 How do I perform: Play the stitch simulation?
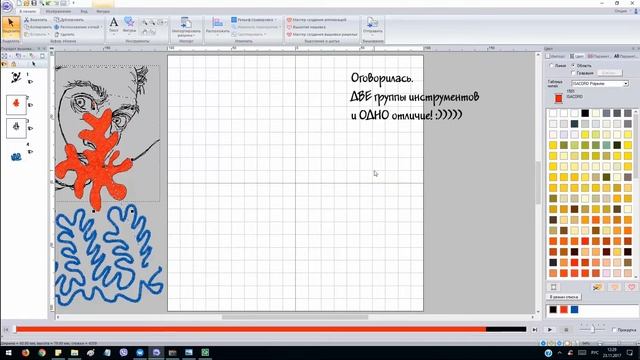pos(550,329)
